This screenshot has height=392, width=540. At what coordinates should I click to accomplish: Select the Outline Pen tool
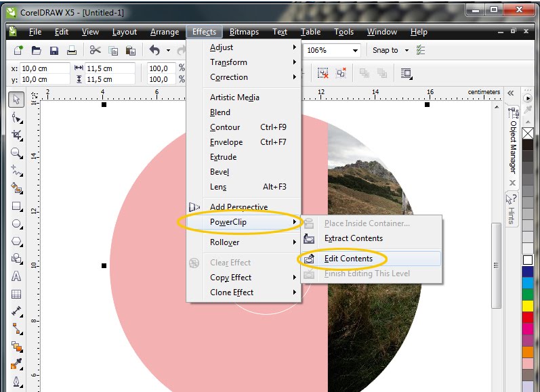pos(16,382)
